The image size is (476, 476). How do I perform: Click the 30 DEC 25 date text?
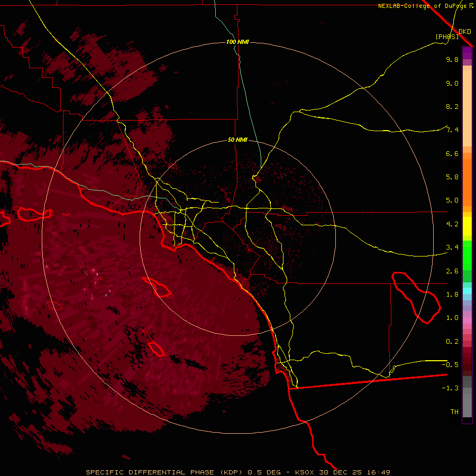pos(341,472)
